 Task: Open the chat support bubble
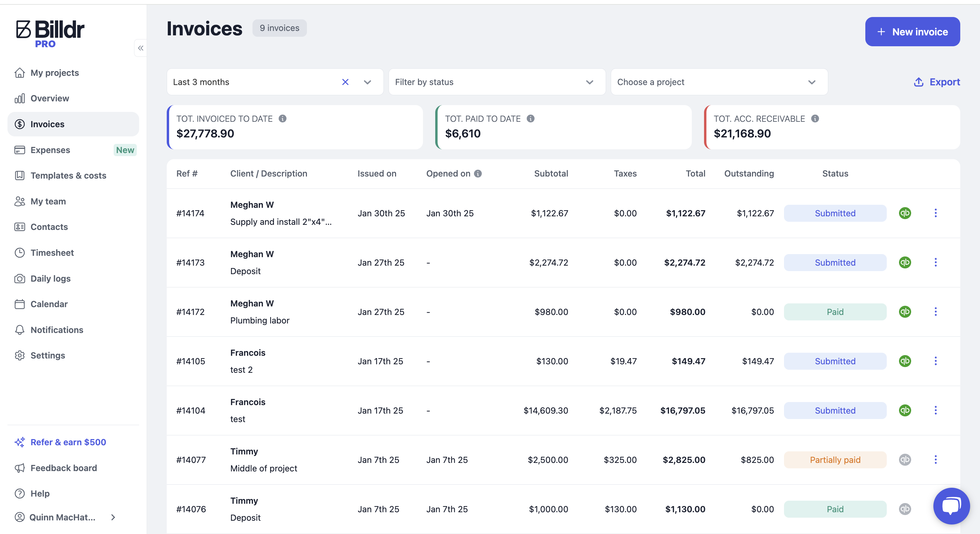click(x=951, y=506)
